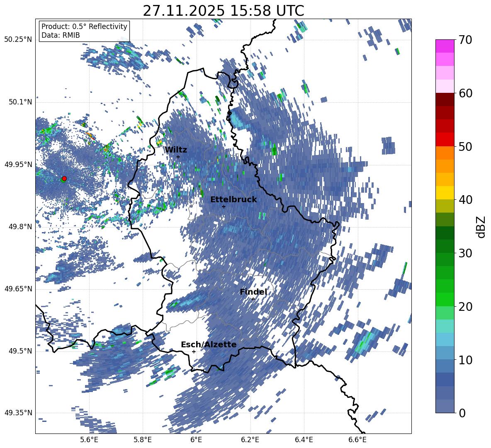Click the 30 value on colorbar

[466, 253]
